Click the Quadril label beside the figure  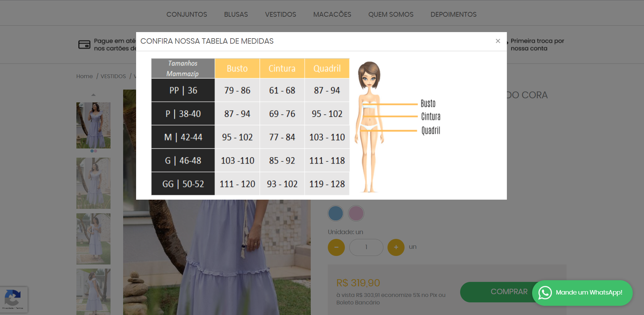coord(431,130)
